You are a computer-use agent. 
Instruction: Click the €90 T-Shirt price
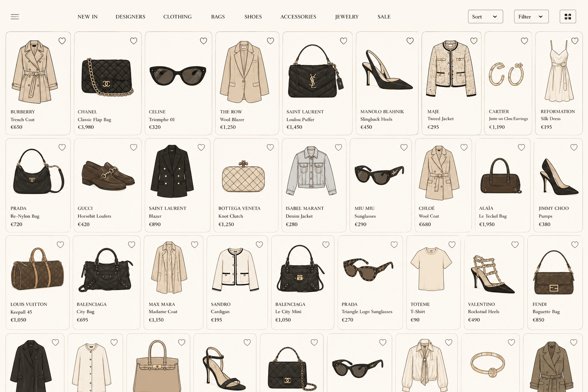415,320
